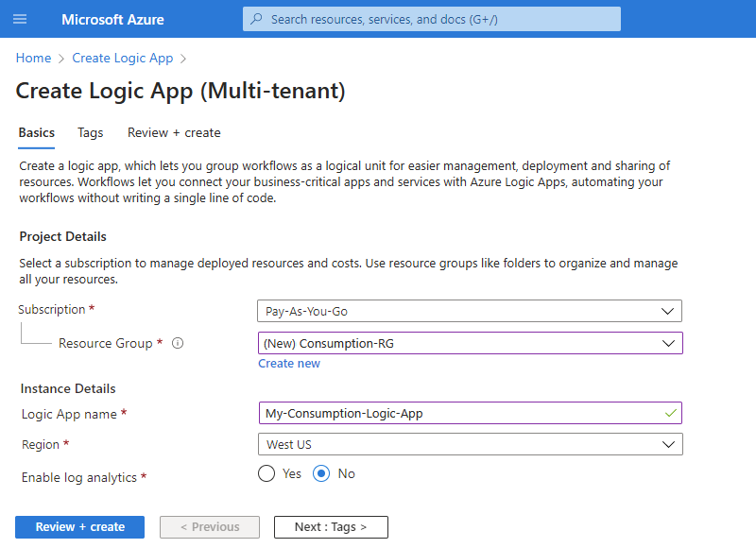The height and width of the screenshot is (548, 756).
Task: Click the Create new resource group link
Action: (x=289, y=363)
